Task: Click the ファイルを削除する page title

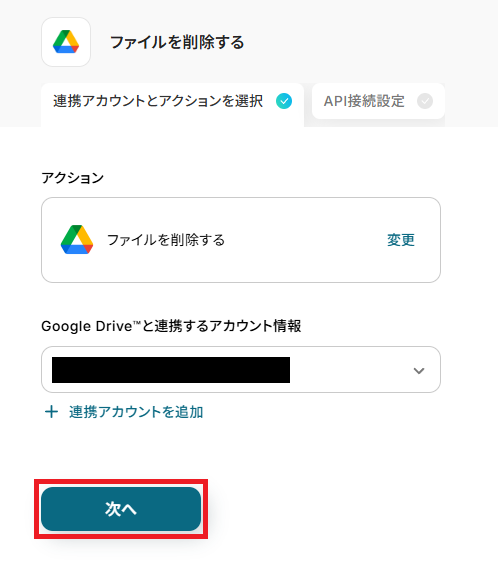Action: pyautogui.click(x=177, y=42)
